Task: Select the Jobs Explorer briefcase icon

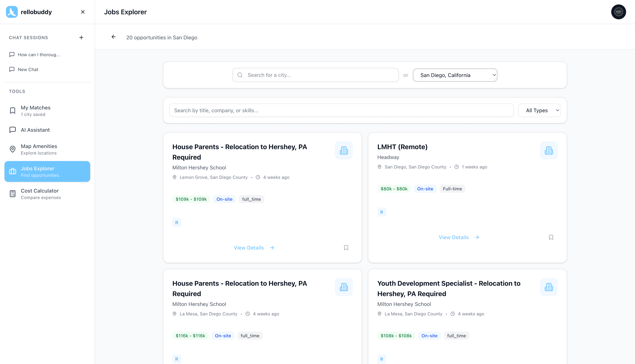Action: [12, 171]
